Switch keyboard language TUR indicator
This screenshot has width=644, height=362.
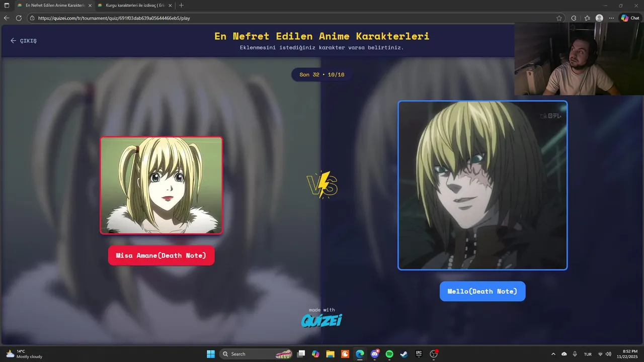pyautogui.click(x=588, y=354)
